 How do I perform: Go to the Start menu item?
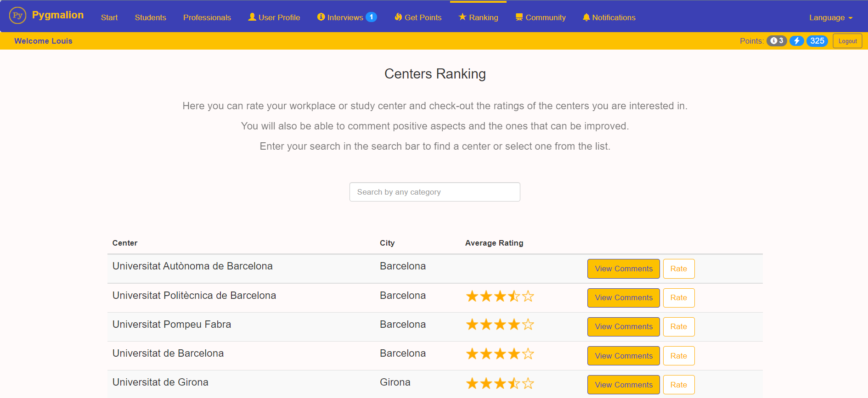pyautogui.click(x=109, y=17)
